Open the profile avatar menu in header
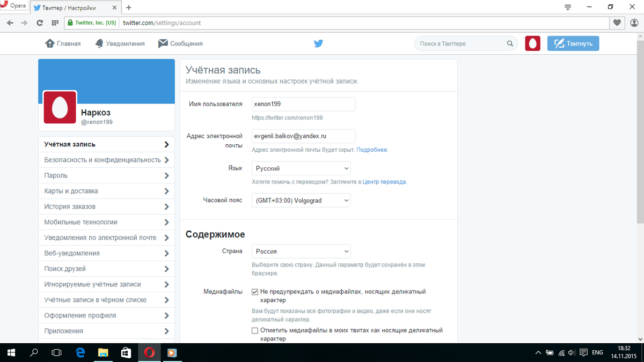 [x=532, y=43]
